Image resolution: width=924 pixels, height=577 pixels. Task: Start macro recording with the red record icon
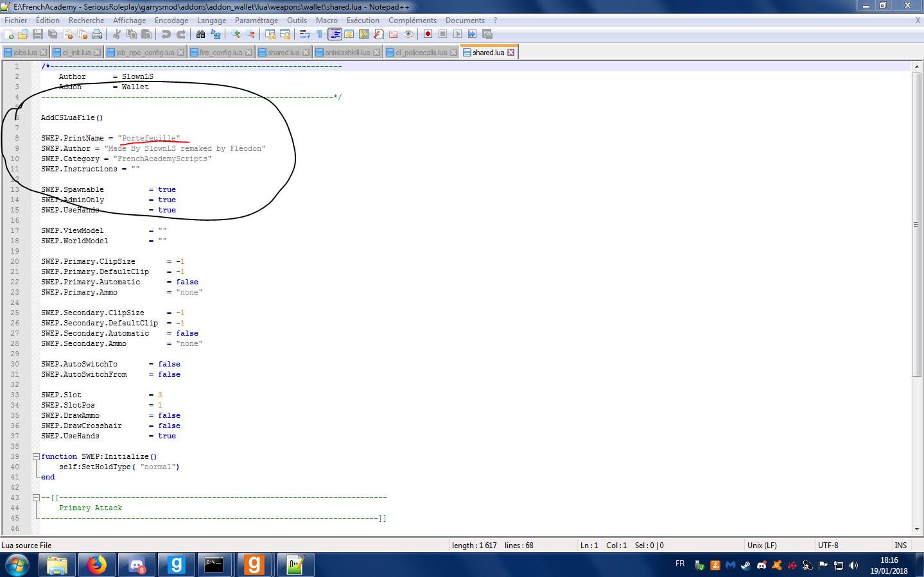pyautogui.click(x=428, y=34)
